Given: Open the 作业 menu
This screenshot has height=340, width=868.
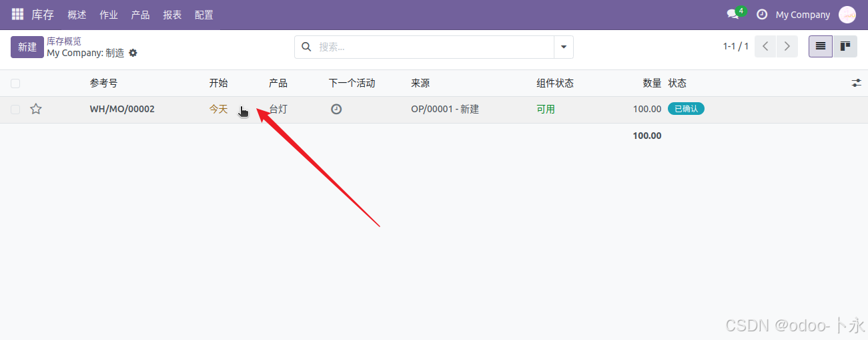Looking at the screenshot, I should coord(109,15).
